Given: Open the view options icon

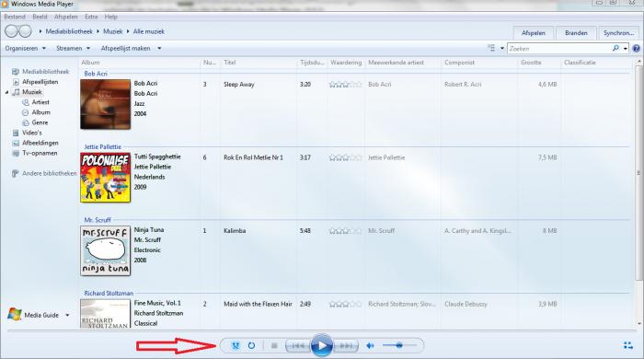Looking at the screenshot, I should [x=491, y=48].
